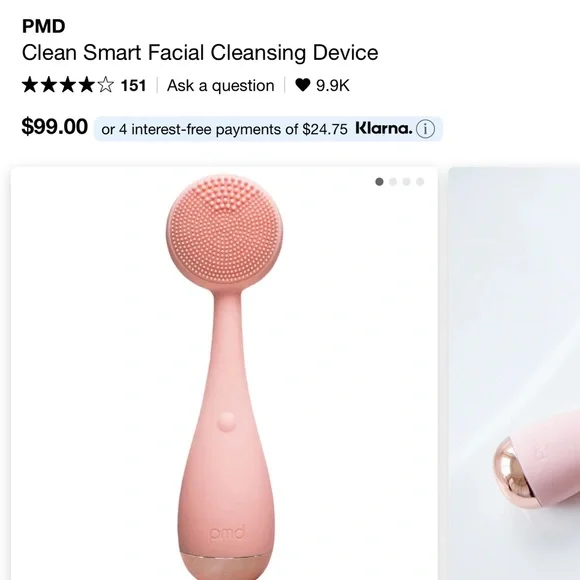The image size is (580, 580).
Task: Select the first carousel dot
Action: click(379, 182)
